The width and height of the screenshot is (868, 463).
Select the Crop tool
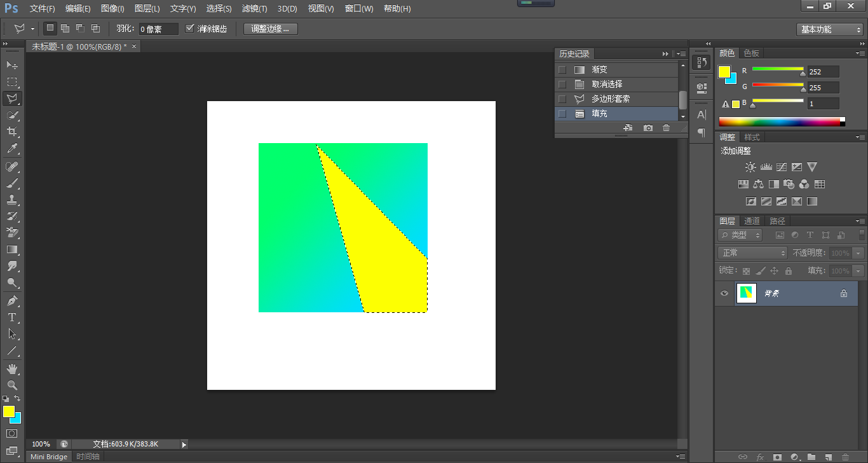pyautogui.click(x=12, y=132)
